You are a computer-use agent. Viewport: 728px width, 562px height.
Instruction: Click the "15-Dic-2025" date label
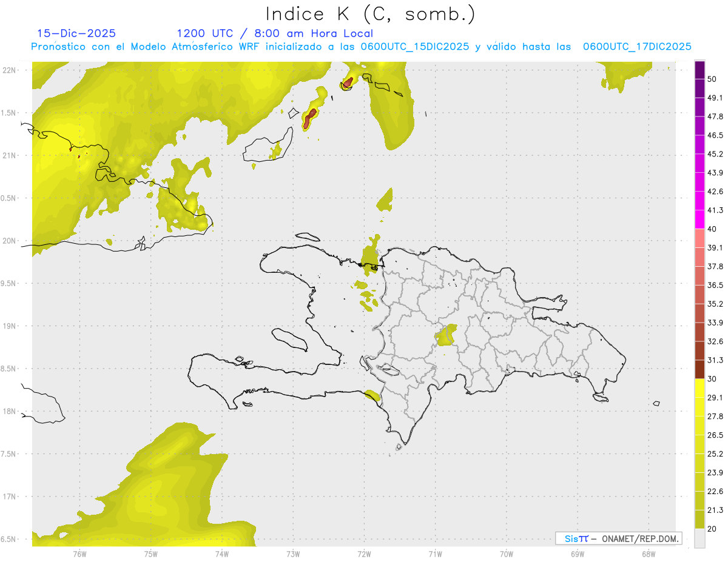click(x=76, y=33)
